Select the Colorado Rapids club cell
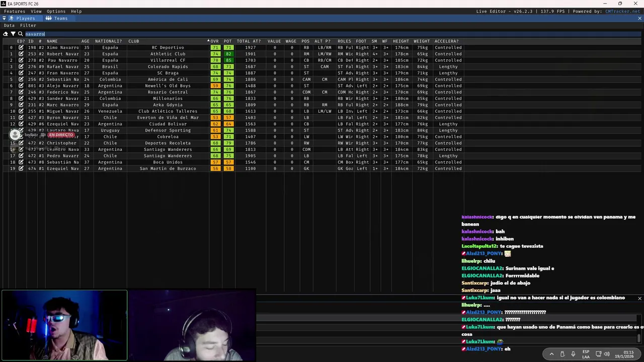The width and height of the screenshot is (644, 362). (168, 67)
